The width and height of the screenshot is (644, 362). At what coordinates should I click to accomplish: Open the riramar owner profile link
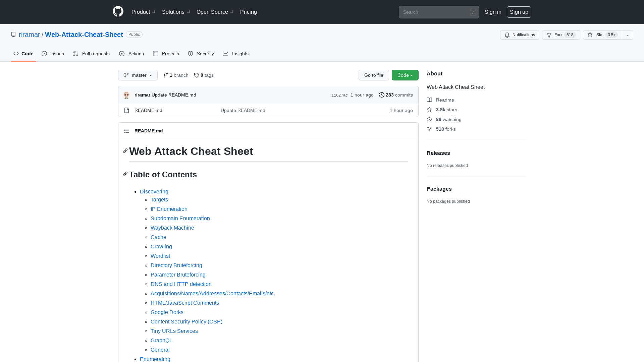coord(30,35)
